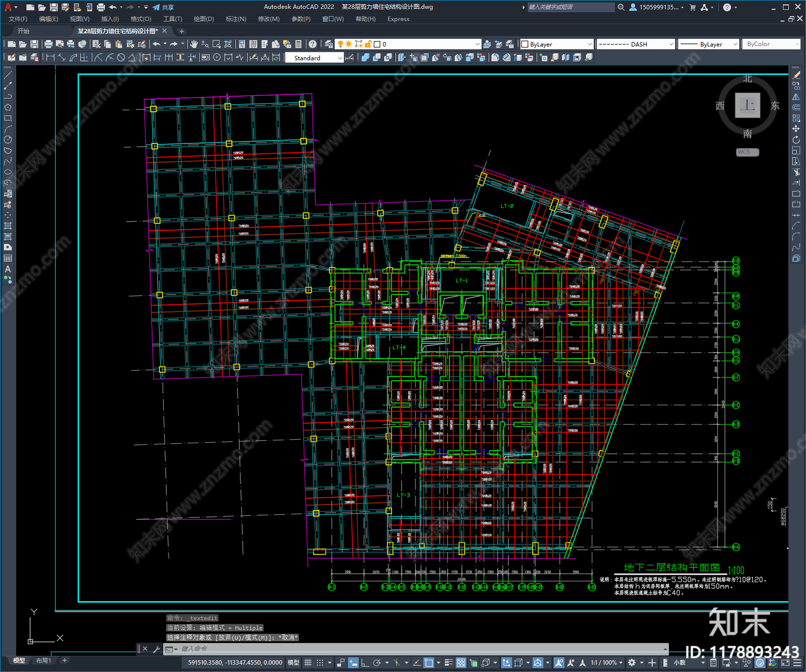The height and width of the screenshot is (672, 806).
Task: Switch to the 布局1 layout tab
Action: pyautogui.click(x=44, y=660)
